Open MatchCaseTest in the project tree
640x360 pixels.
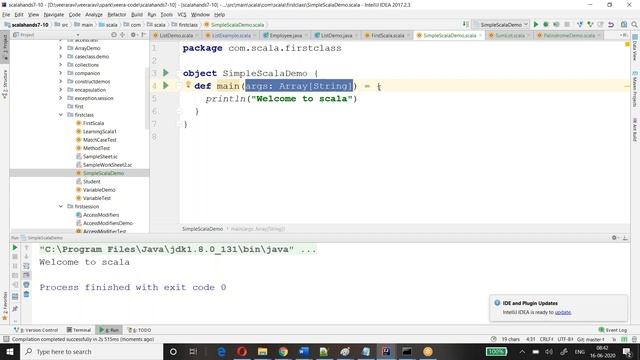pos(100,140)
